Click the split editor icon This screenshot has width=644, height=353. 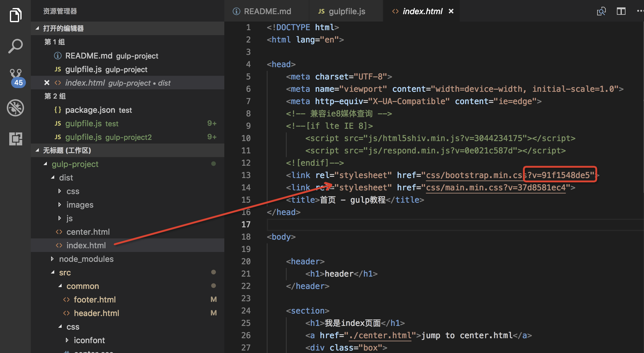coord(621,11)
